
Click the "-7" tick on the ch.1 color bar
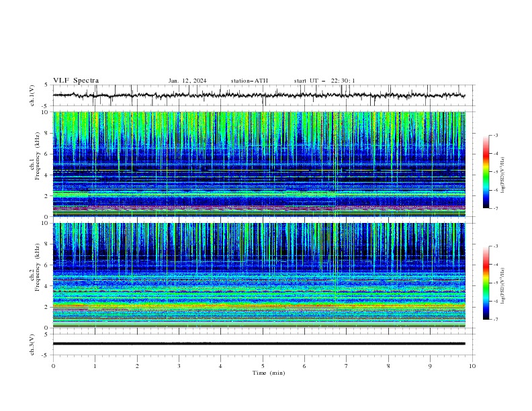496,208
